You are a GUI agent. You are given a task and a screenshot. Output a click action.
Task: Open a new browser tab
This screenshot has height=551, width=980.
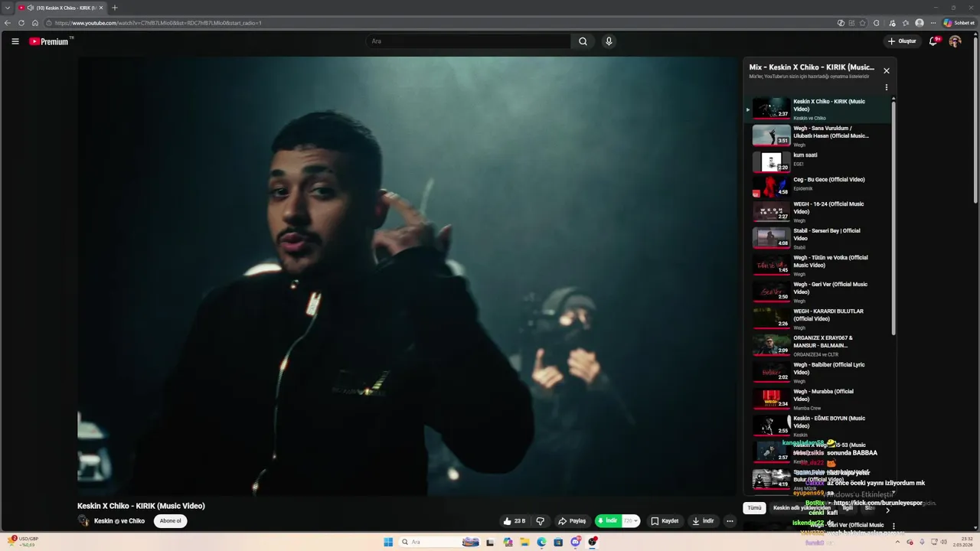pos(115,8)
